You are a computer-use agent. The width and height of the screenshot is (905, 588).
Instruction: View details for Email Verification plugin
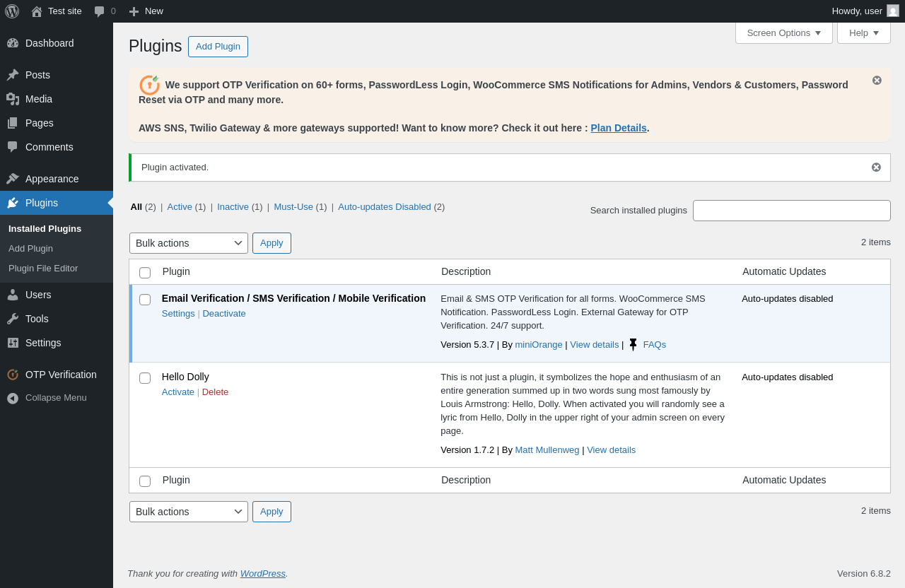(x=594, y=345)
